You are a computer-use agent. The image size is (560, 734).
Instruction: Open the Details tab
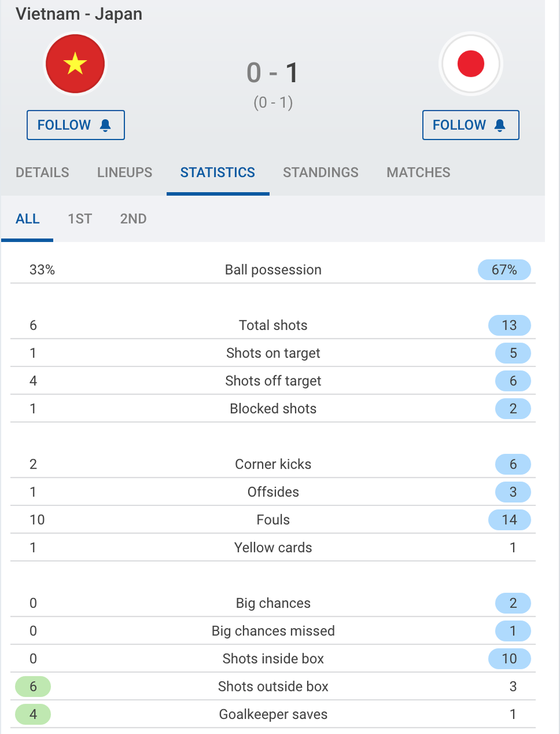(43, 173)
